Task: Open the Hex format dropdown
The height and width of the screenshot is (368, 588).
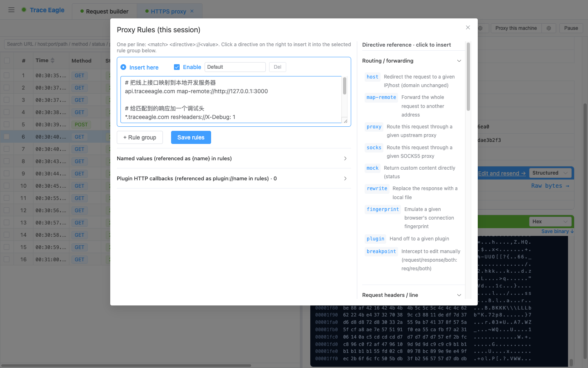Action: [550, 222]
